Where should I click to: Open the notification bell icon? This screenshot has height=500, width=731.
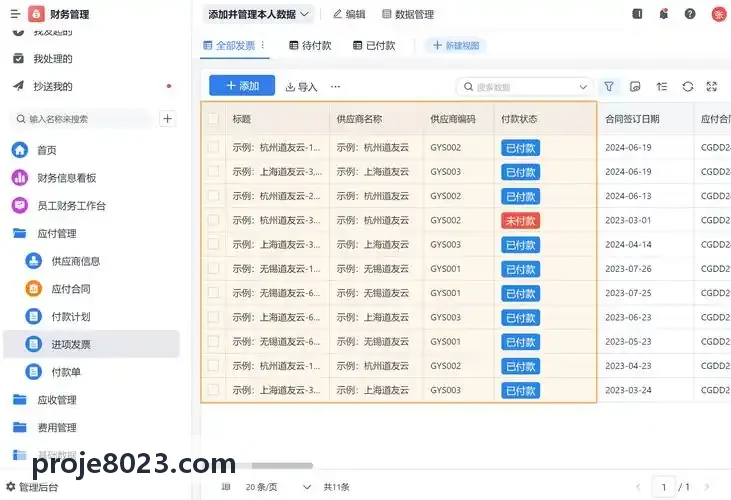(663, 14)
